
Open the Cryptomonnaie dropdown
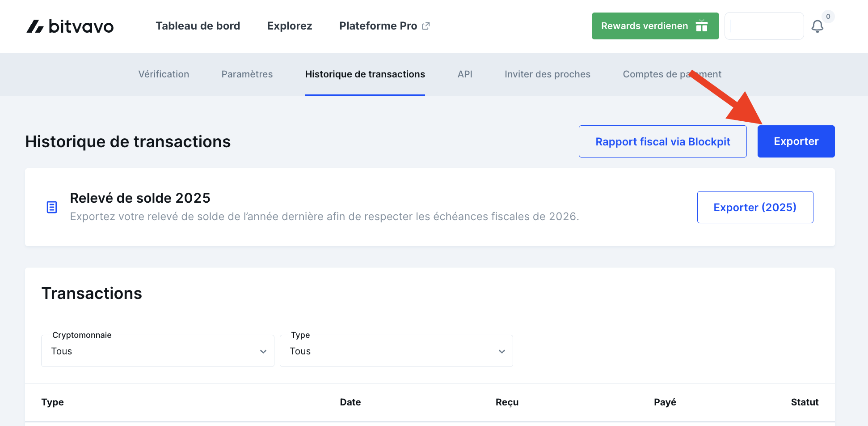pos(158,351)
